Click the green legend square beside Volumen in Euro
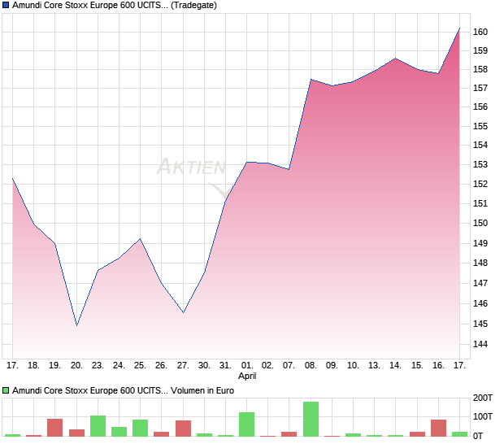The width and height of the screenshot is (504, 444). (x=6, y=390)
